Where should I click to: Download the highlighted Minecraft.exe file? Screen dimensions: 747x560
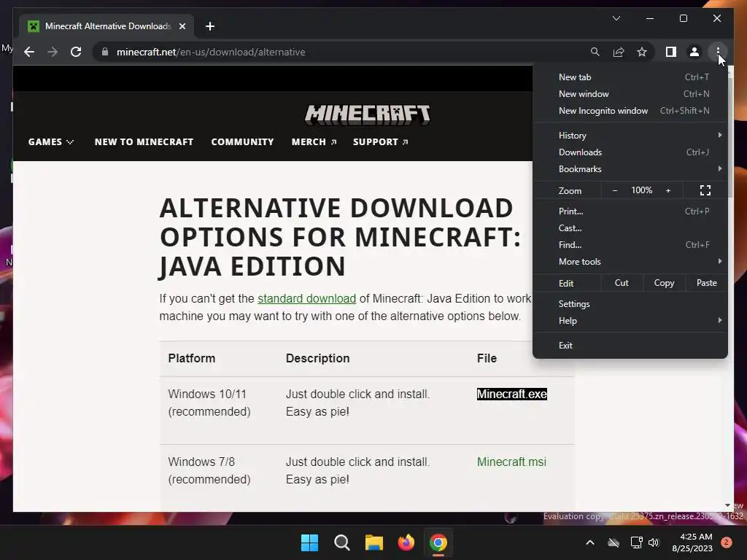511,394
